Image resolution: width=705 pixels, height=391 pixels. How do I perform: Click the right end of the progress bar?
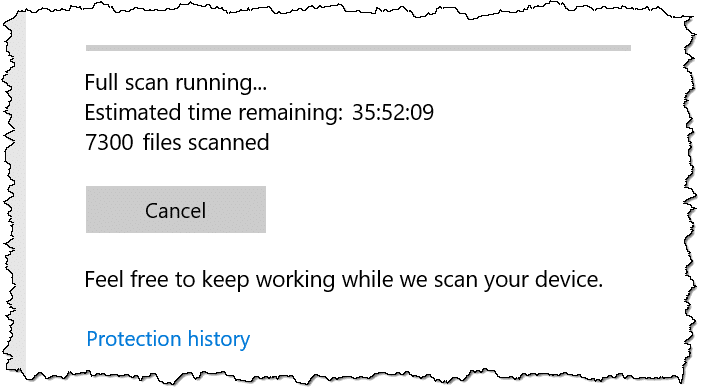coord(628,48)
